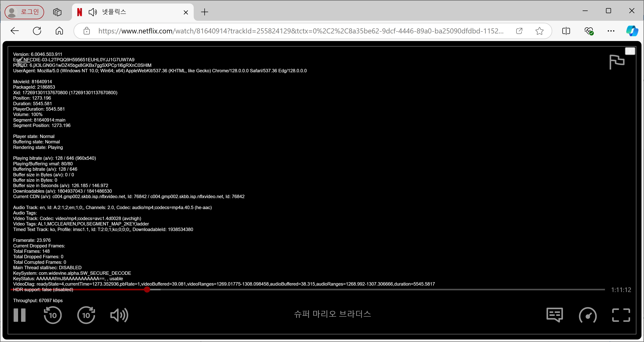Click the remaining time 1:11:12
644x342 pixels.
point(621,290)
